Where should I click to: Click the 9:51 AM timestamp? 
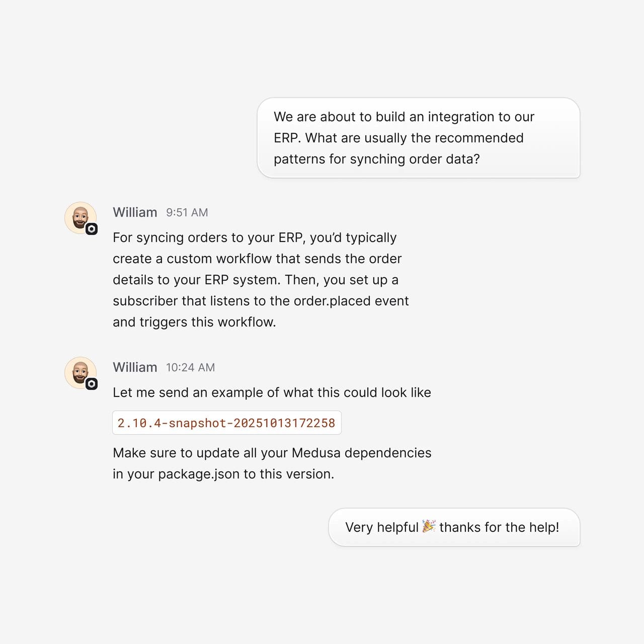pos(187,213)
